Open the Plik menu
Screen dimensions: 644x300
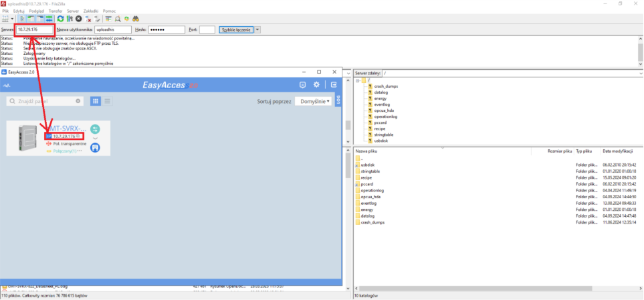pyautogui.click(x=5, y=11)
